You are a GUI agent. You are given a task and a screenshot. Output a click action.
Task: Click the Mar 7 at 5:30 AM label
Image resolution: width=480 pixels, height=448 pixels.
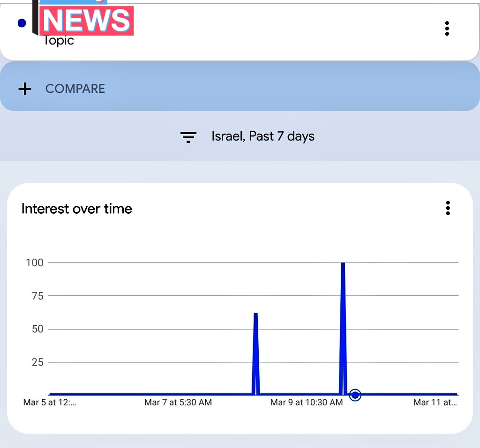178,402
